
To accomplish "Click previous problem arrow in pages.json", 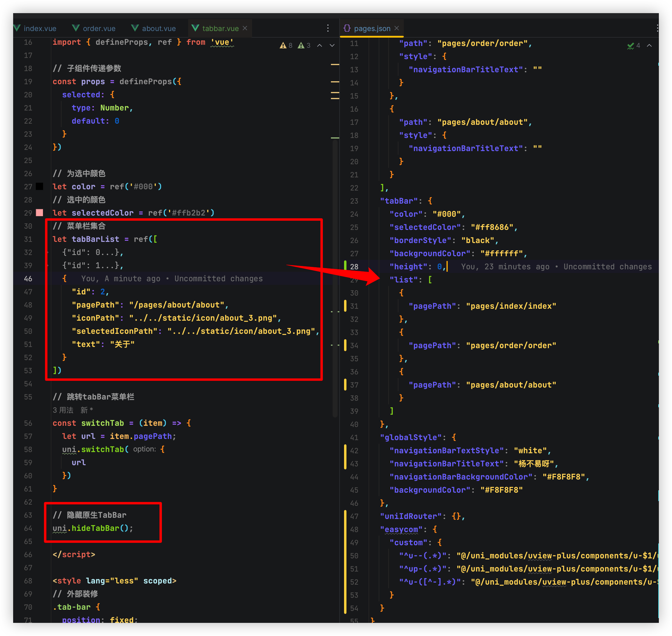I will [x=649, y=45].
